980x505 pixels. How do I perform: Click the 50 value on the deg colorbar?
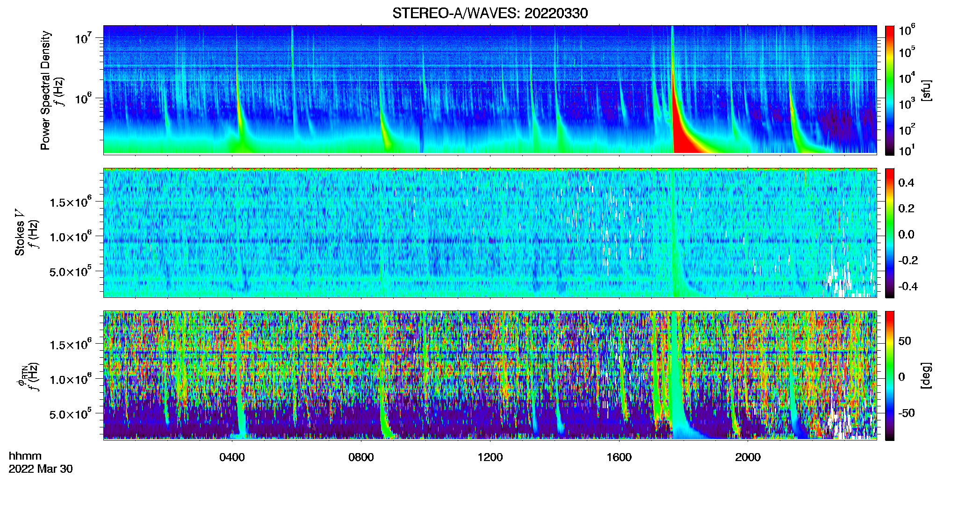point(905,341)
